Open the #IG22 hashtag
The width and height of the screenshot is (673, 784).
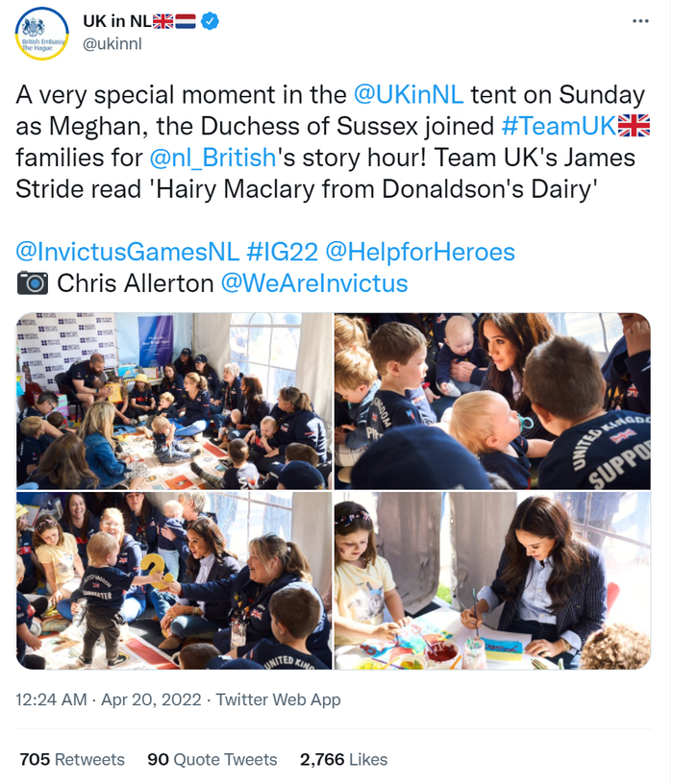click(x=283, y=252)
